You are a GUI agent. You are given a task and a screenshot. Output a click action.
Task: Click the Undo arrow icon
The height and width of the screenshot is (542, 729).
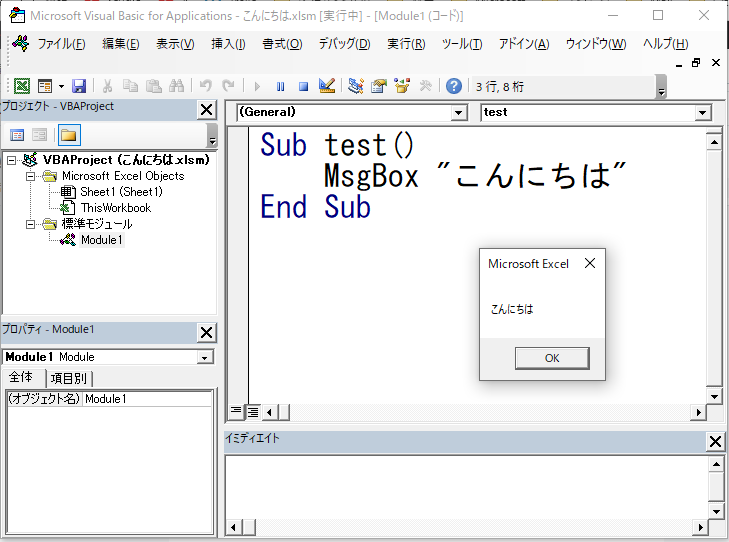point(205,86)
